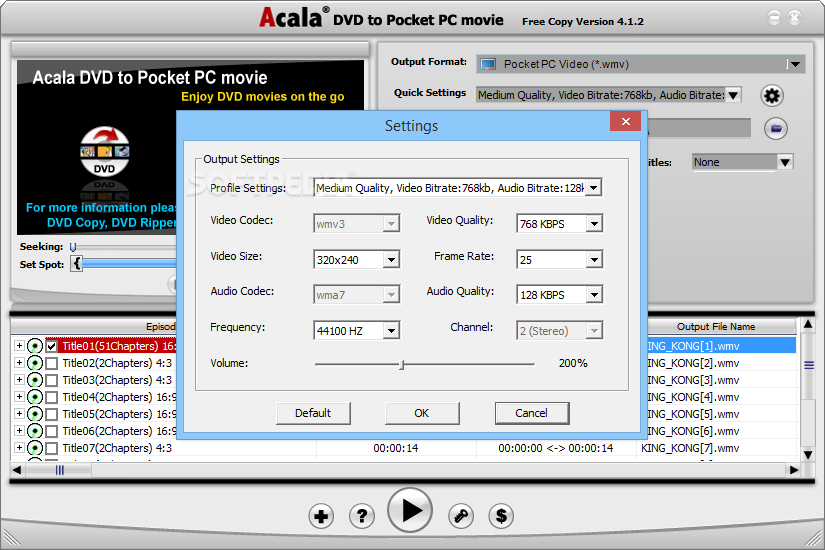Image resolution: width=825 pixels, height=550 pixels.
Task: Click the key register icon
Action: [x=461, y=516]
